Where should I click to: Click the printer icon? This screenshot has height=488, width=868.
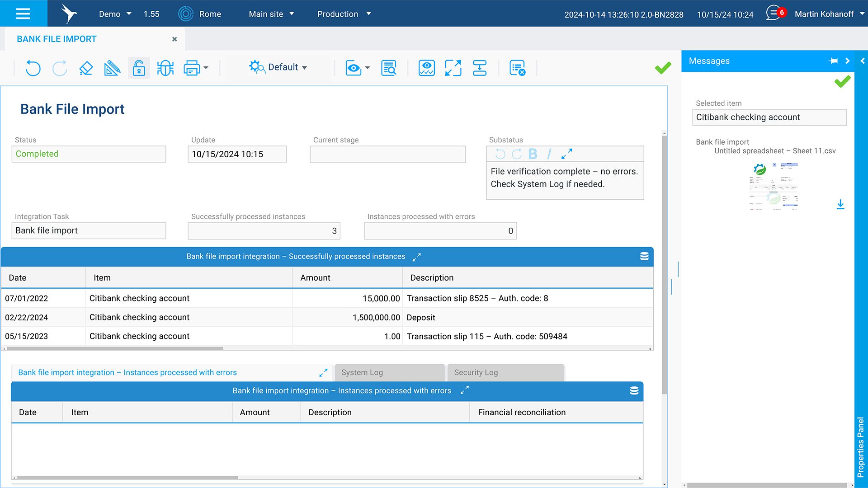click(x=192, y=68)
